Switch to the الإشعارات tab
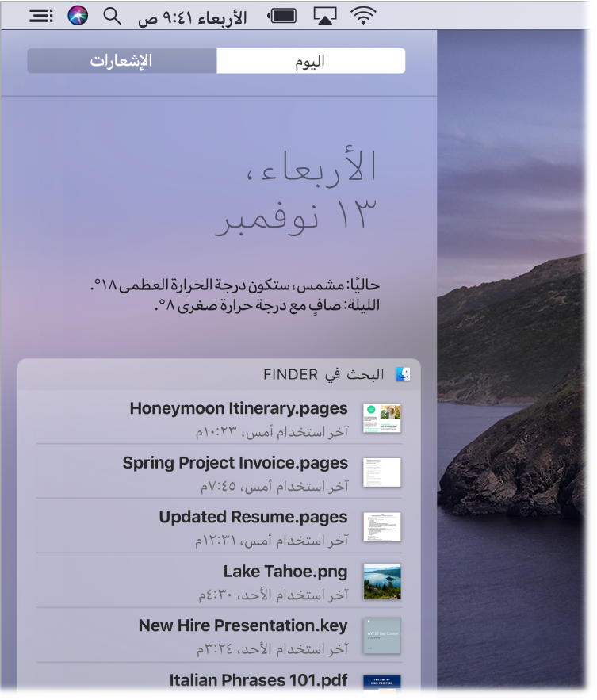This screenshot has height=700, width=597. click(x=122, y=61)
